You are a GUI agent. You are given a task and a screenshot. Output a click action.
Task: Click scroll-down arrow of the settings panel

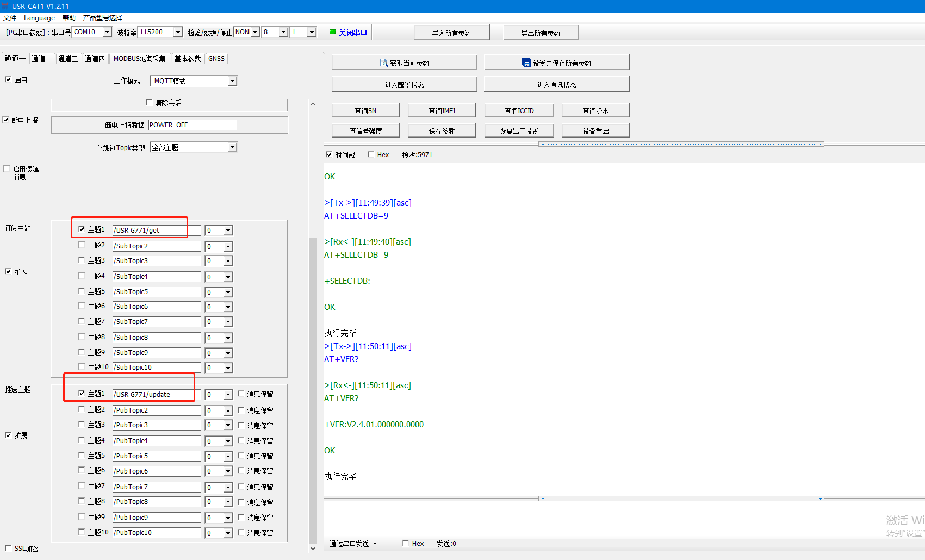pos(313,548)
